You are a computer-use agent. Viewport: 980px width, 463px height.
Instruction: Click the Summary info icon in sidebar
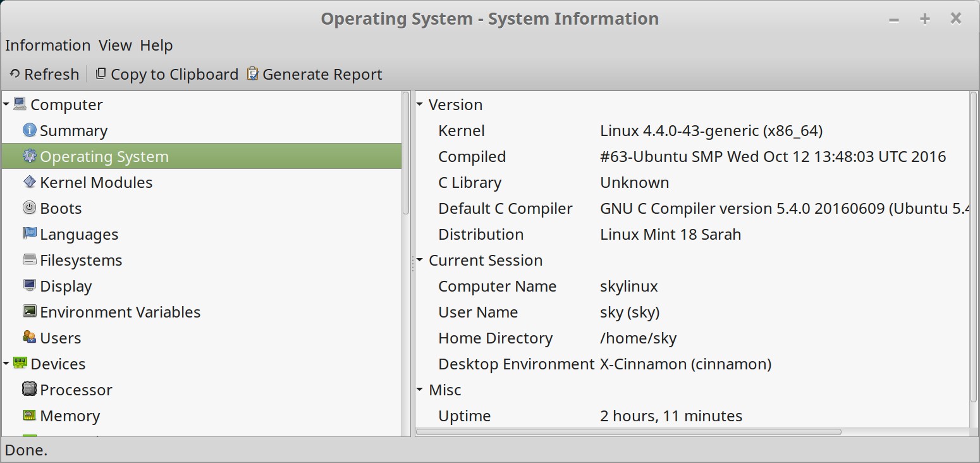(x=29, y=130)
